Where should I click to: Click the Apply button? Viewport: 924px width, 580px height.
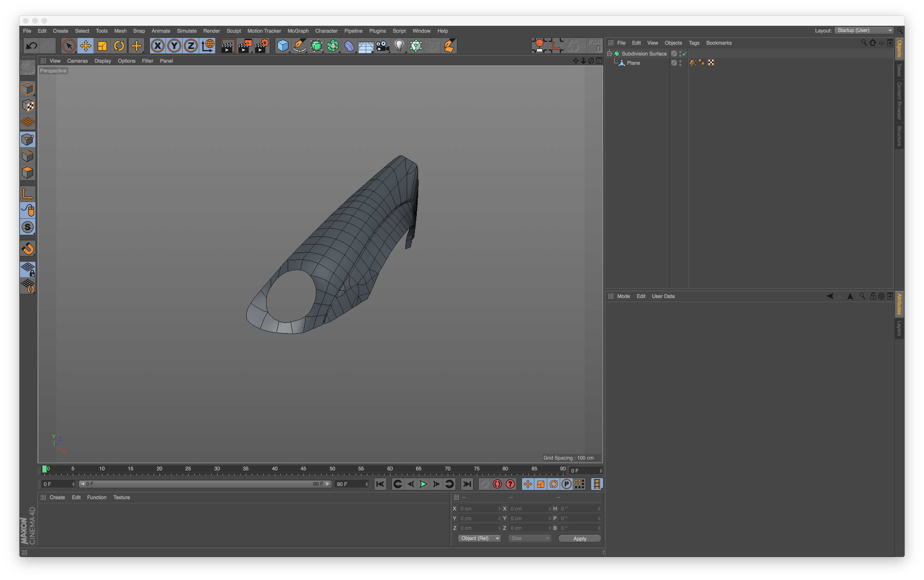coord(580,538)
